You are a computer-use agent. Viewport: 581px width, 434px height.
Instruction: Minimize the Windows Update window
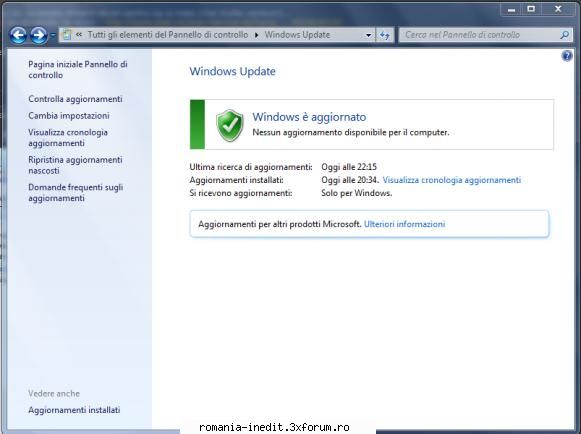[x=511, y=9]
